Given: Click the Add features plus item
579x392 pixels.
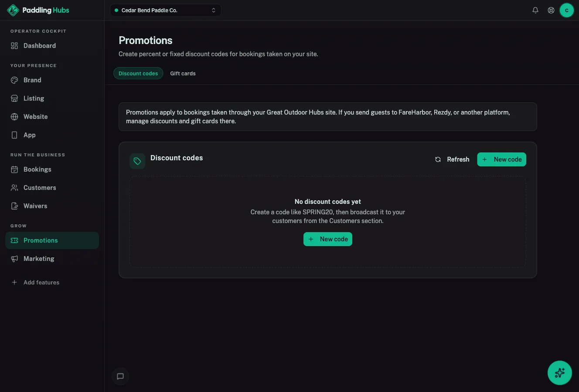Looking at the screenshot, I should click(35, 282).
